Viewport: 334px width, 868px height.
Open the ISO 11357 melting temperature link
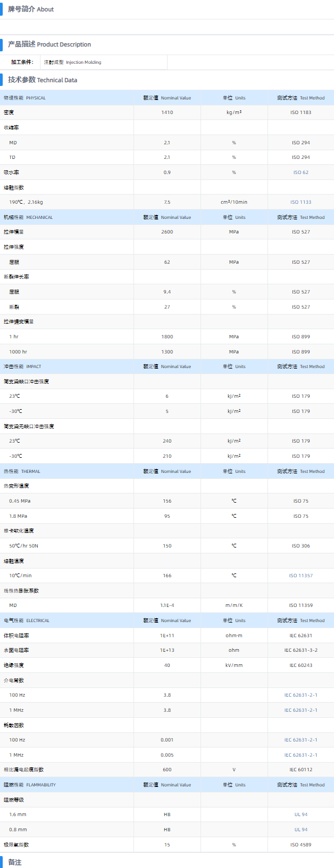(x=300, y=576)
